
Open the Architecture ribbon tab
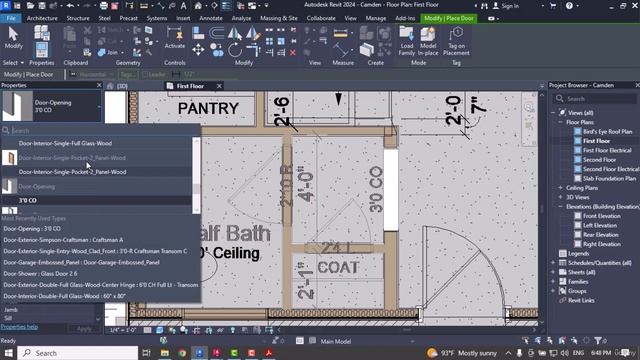pyautogui.click(x=42, y=18)
